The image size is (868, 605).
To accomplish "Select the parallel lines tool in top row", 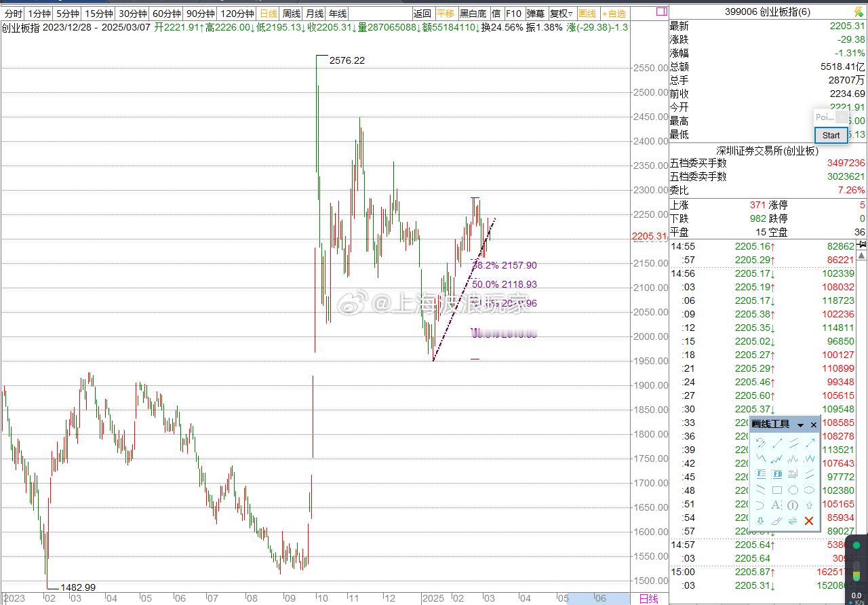I will 793,443.
